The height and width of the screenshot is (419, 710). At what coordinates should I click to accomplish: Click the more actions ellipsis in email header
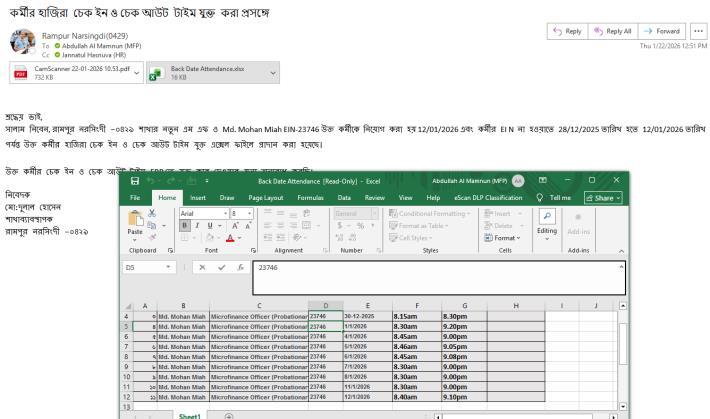tap(698, 31)
